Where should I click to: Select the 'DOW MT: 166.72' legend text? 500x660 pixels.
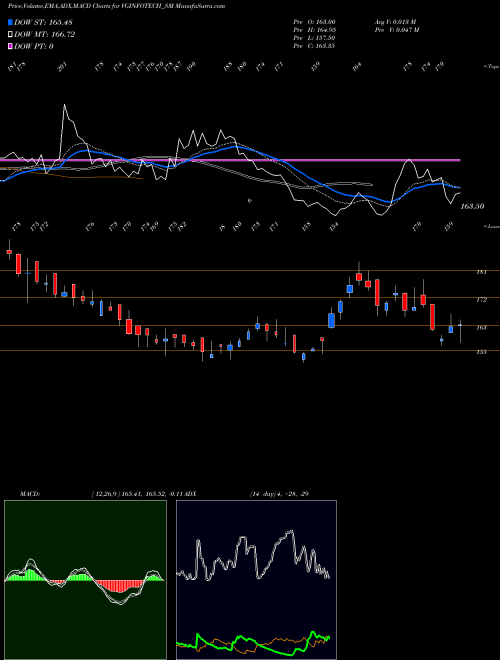click(x=45, y=34)
